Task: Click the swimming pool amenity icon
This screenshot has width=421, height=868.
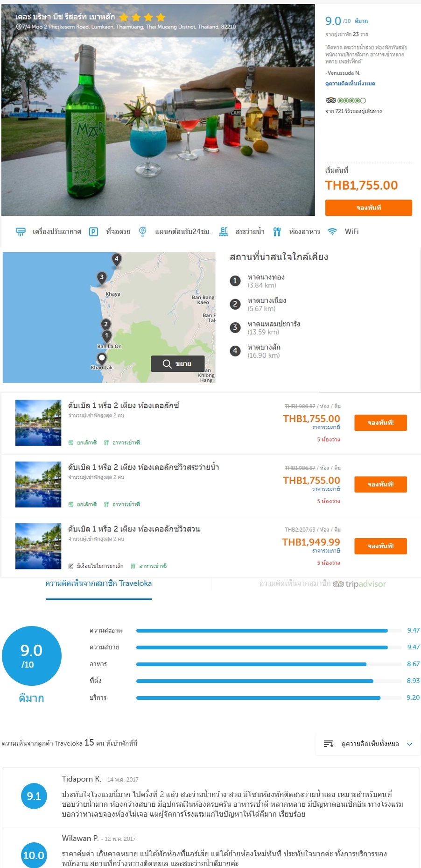Action: (224, 232)
